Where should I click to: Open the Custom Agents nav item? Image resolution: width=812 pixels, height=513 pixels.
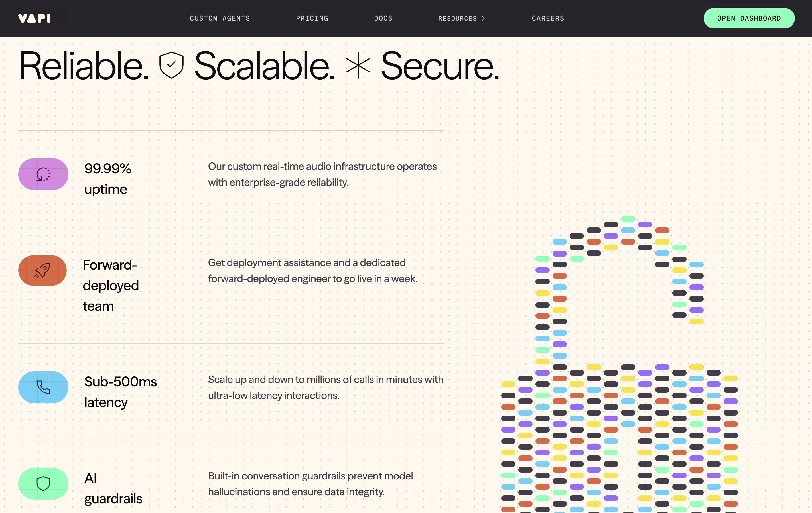pyautogui.click(x=220, y=18)
